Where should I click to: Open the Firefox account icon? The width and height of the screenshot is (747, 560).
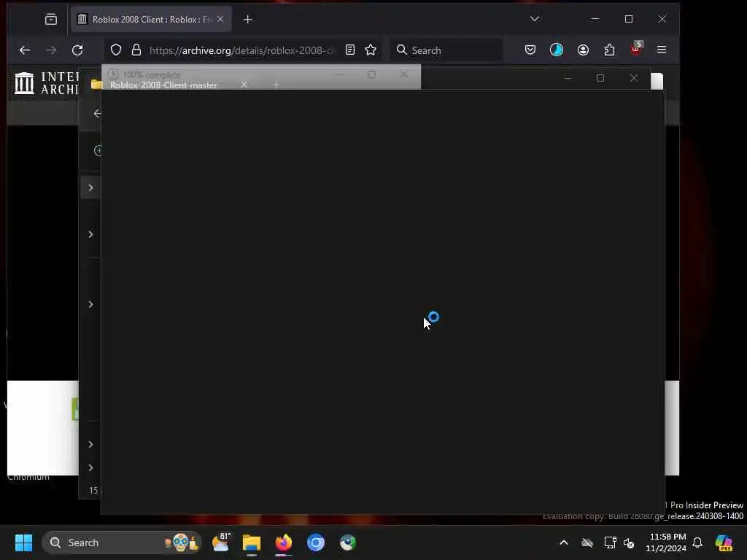point(583,50)
